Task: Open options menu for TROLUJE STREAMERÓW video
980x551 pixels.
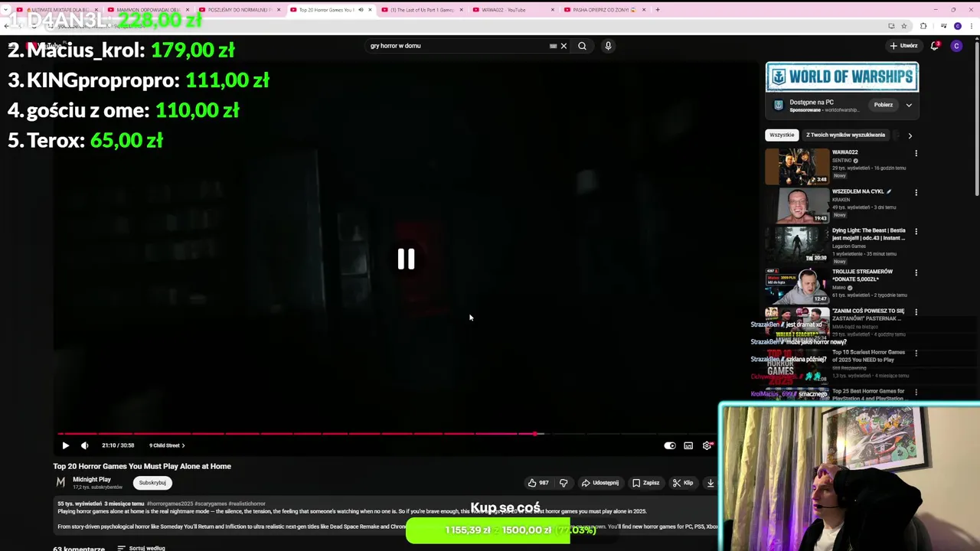Action: click(916, 272)
